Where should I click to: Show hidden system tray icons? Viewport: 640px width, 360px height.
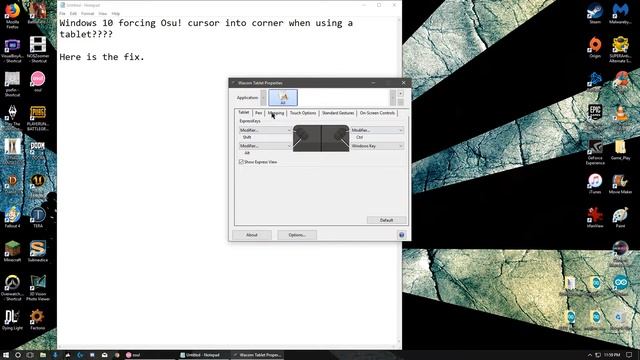[589, 355]
